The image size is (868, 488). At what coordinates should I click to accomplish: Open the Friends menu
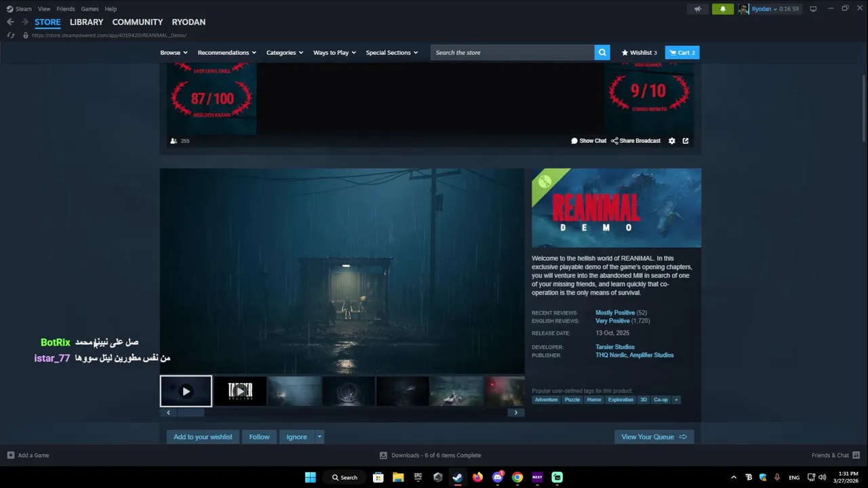tap(66, 9)
